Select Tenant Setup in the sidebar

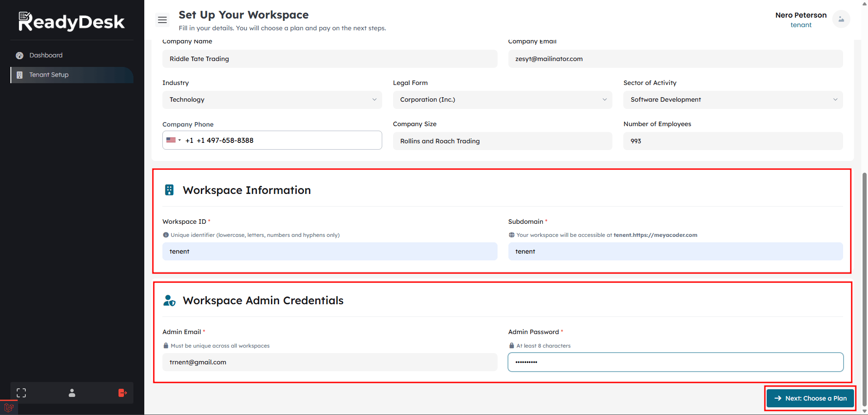coord(49,75)
